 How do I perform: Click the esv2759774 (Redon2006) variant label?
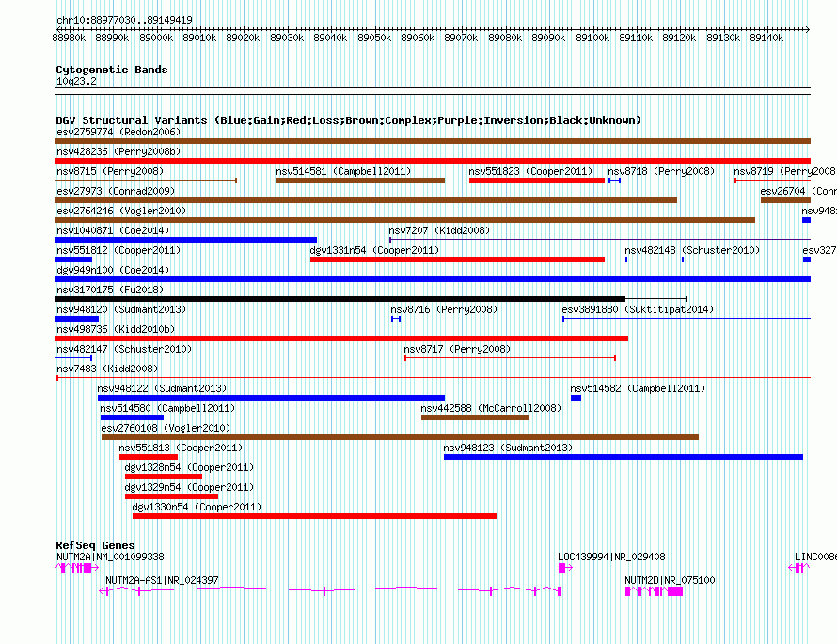[118, 132]
